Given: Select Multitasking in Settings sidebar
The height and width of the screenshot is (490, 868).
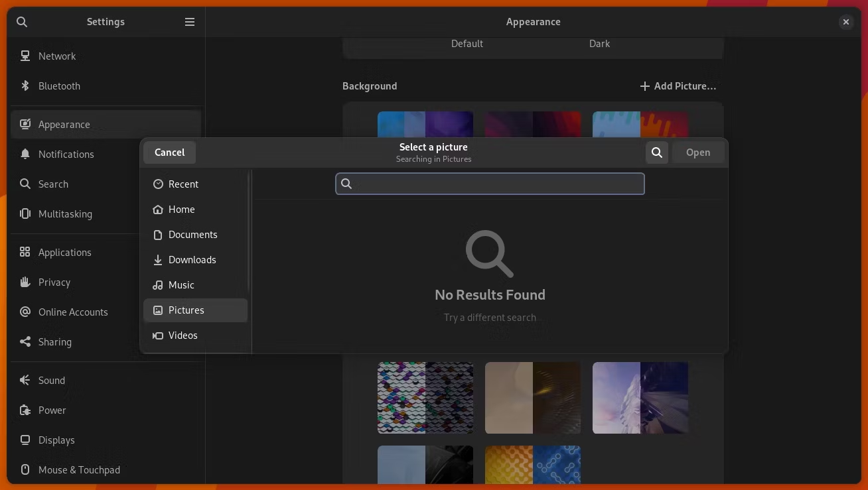Looking at the screenshot, I should [x=76, y=214].
